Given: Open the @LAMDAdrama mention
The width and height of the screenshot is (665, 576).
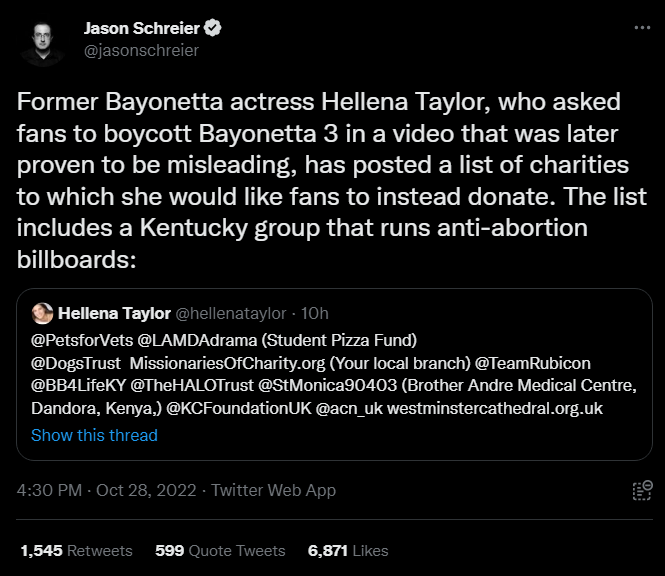Looking at the screenshot, I should 197,340.
